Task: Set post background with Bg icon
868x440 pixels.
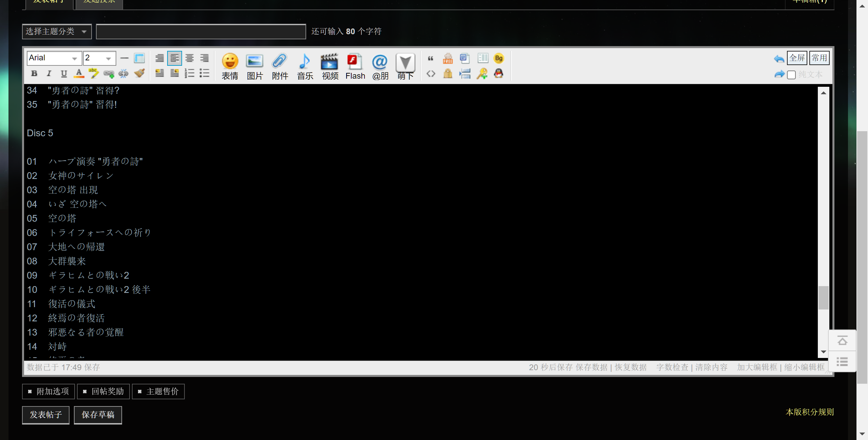Action: coord(499,58)
